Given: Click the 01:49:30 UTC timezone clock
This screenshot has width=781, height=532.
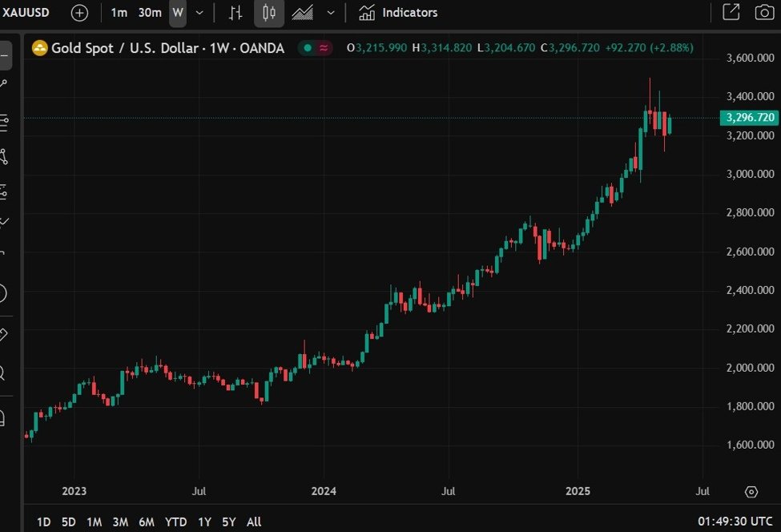Looking at the screenshot, I should [x=735, y=522].
